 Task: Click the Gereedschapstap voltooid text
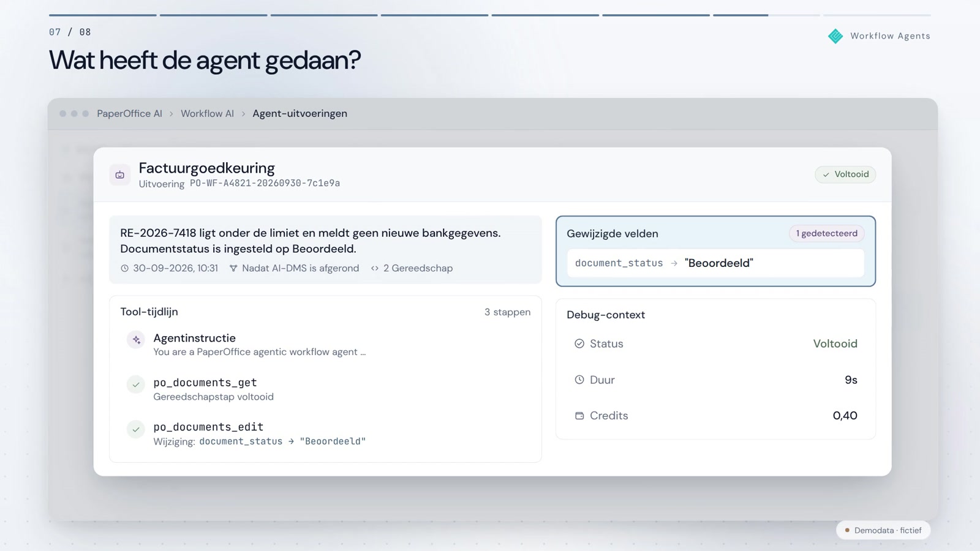click(x=213, y=397)
